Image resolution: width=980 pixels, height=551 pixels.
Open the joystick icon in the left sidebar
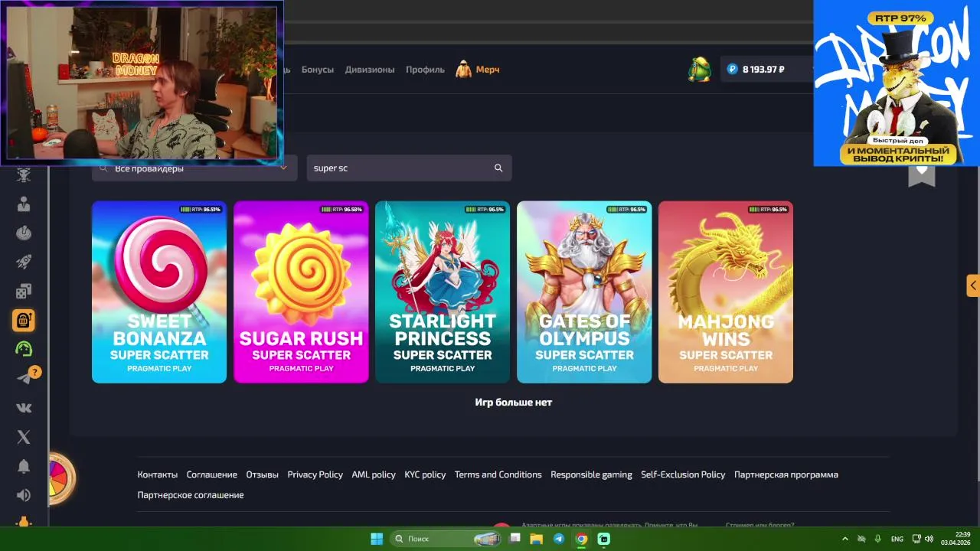24,233
